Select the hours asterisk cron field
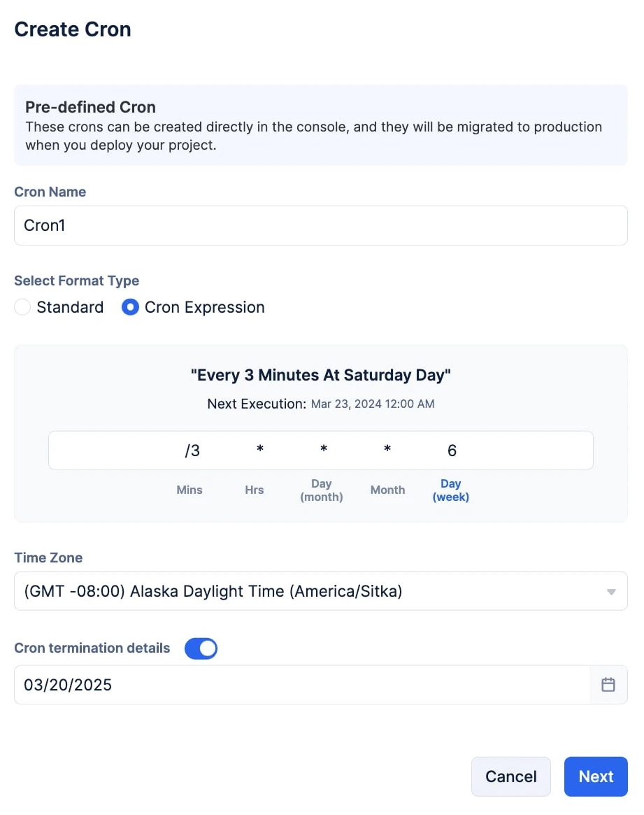 point(260,448)
